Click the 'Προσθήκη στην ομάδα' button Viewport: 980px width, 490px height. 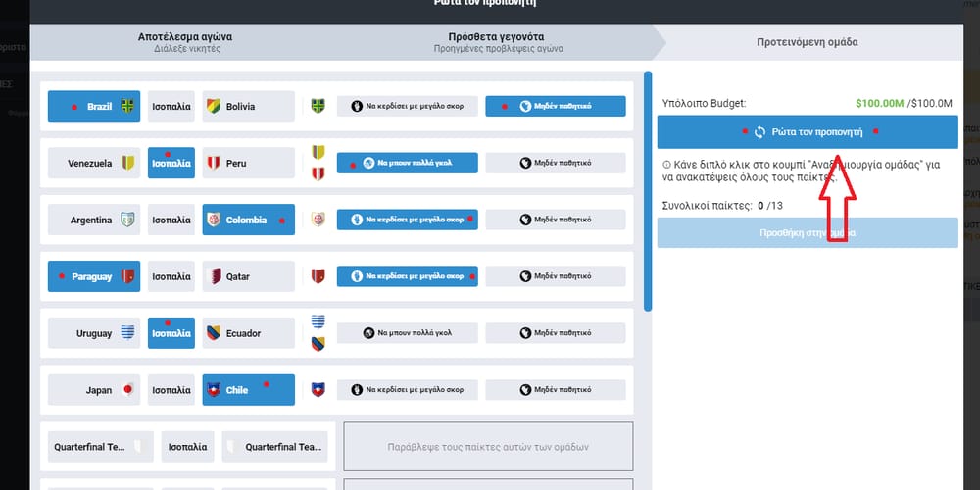click(808, 232)
